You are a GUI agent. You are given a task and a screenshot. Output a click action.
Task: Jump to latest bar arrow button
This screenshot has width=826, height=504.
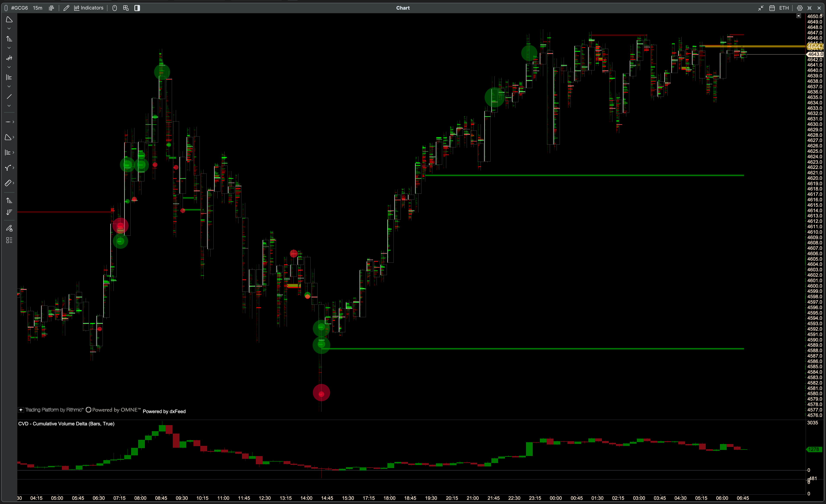tap(798, 16)
